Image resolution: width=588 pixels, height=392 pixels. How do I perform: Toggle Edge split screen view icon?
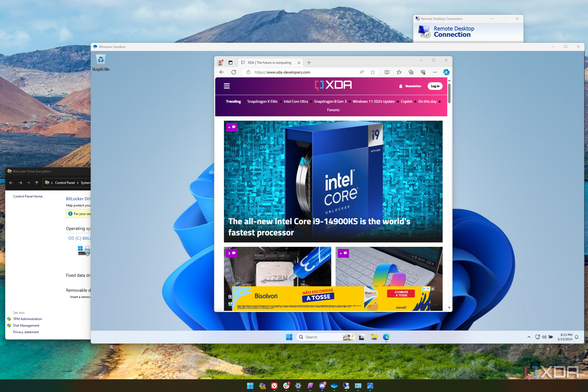click(x=387, y=72)
